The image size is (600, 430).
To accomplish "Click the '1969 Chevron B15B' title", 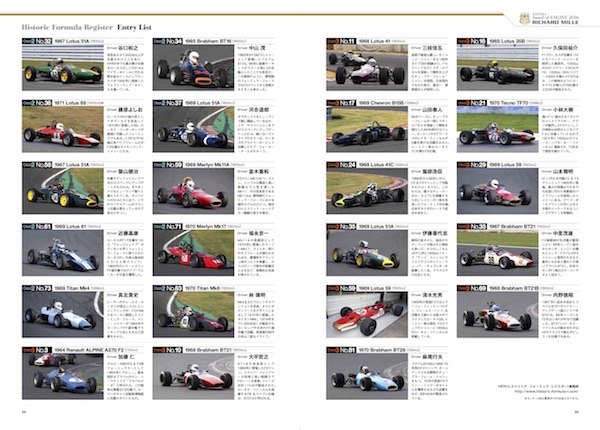I will [x=380, y=103].
